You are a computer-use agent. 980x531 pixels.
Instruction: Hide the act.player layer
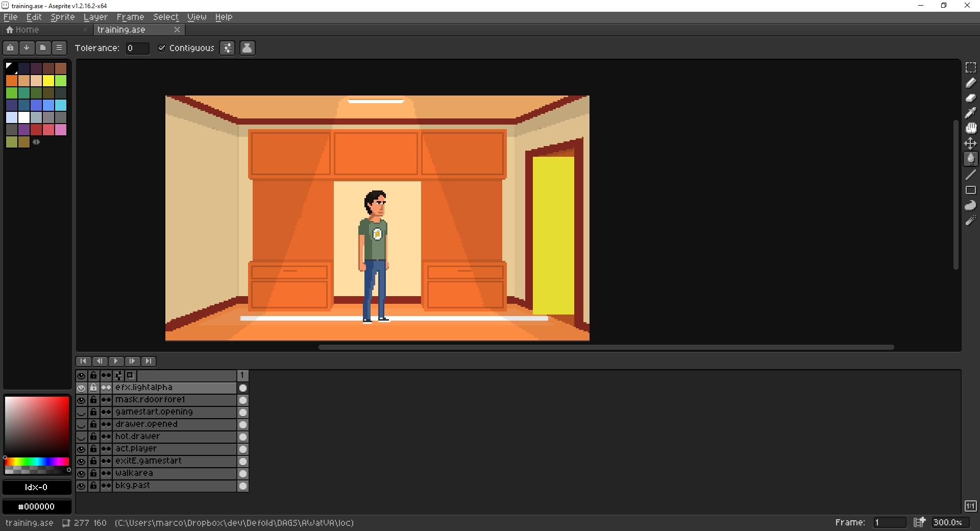coord(81,449)
